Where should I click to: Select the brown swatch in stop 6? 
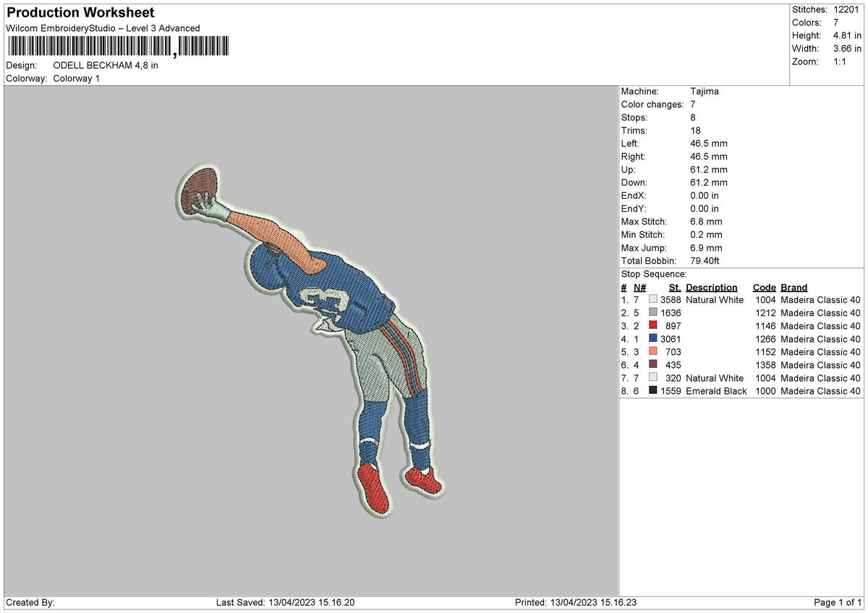coord(653,364)
